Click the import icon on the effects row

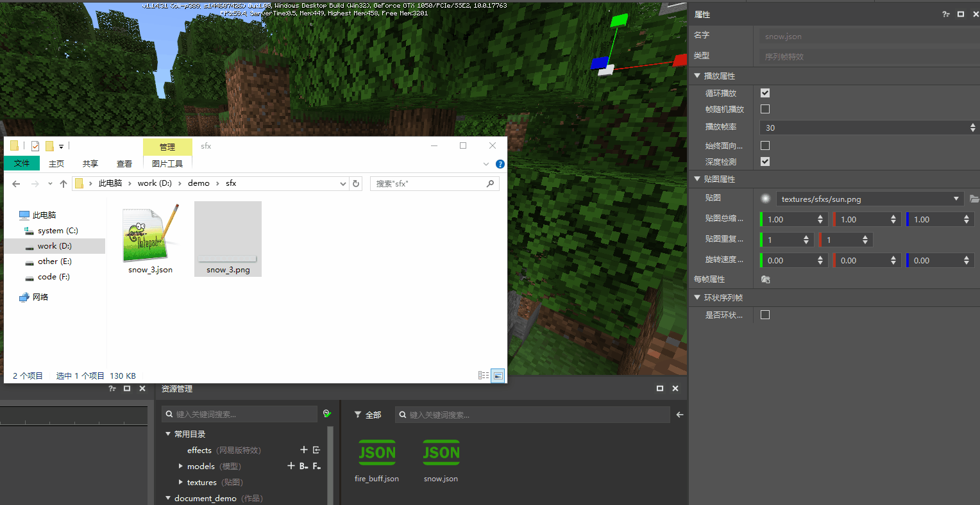click(x=316, y=450)
